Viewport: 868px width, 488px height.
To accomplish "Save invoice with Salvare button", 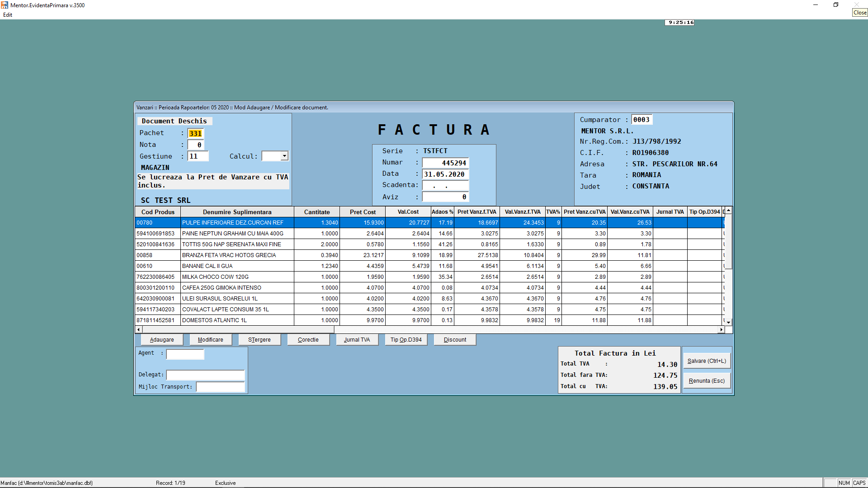I will click(x=706, y=361).
